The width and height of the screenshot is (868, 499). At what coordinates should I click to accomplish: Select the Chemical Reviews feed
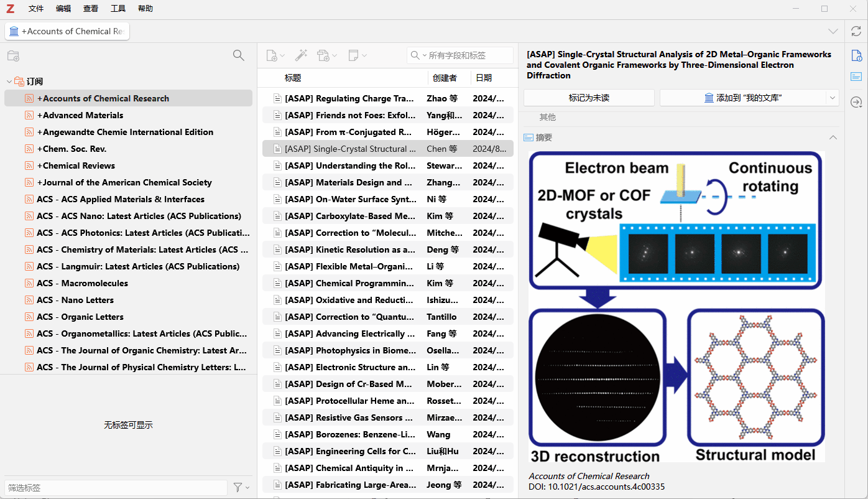[78, 166]
